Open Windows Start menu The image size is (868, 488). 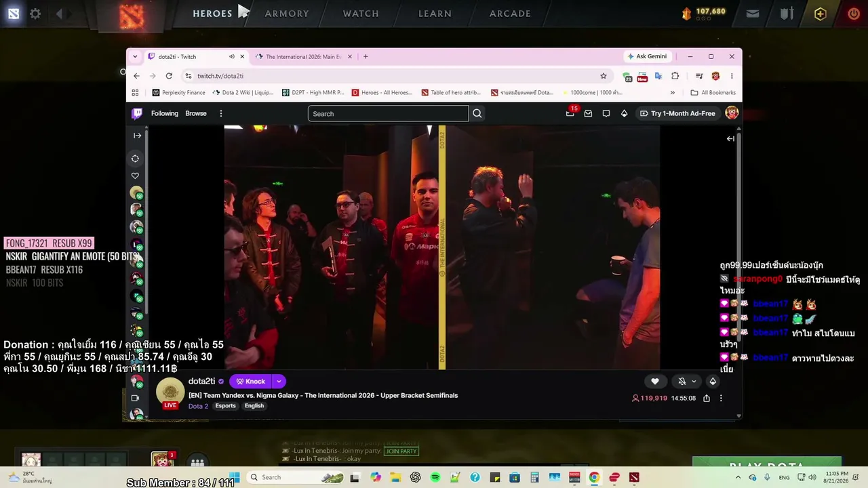235,477
